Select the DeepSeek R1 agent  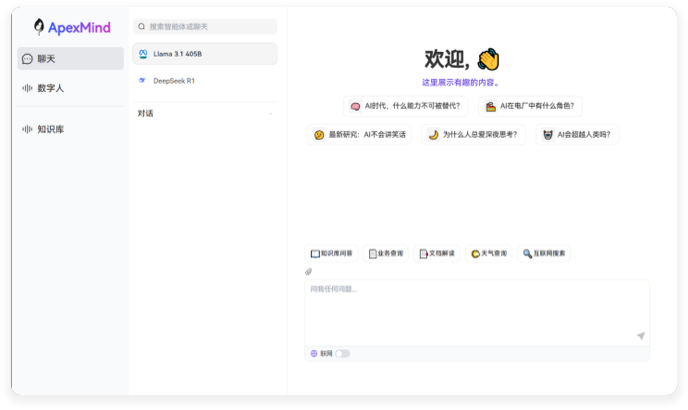point(205,81)
